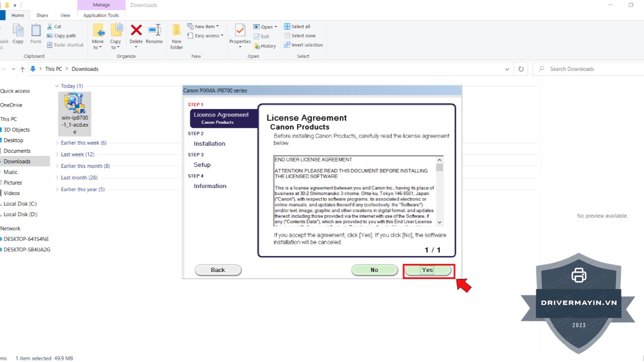Click Yes to accept the license agreement
This screenshot has height=362, width=644.
(428, 270)
